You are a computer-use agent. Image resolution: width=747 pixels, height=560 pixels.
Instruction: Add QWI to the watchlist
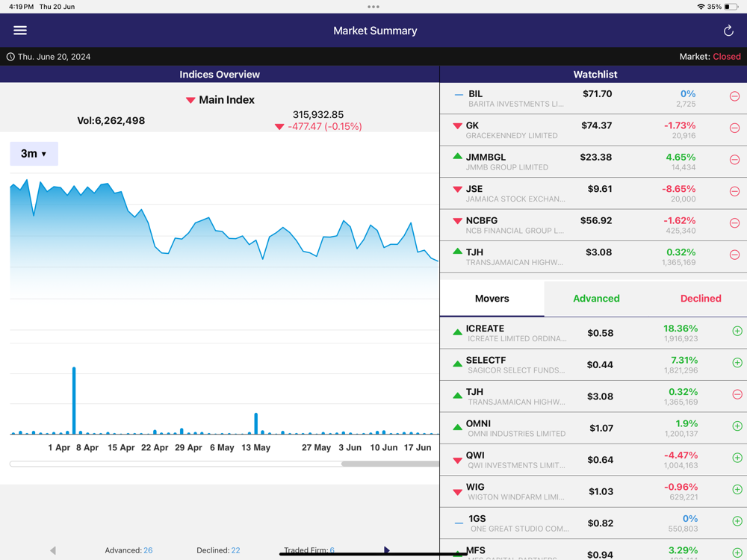click(737, 458)
